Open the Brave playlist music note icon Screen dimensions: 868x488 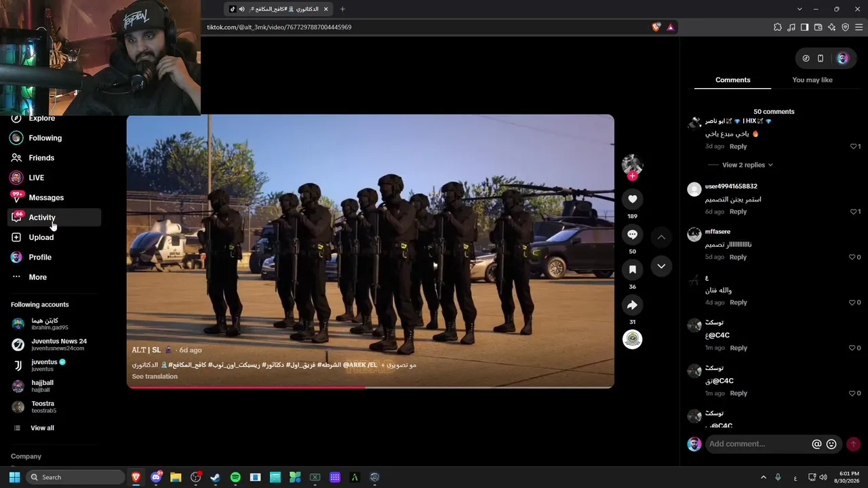(791, 27)
